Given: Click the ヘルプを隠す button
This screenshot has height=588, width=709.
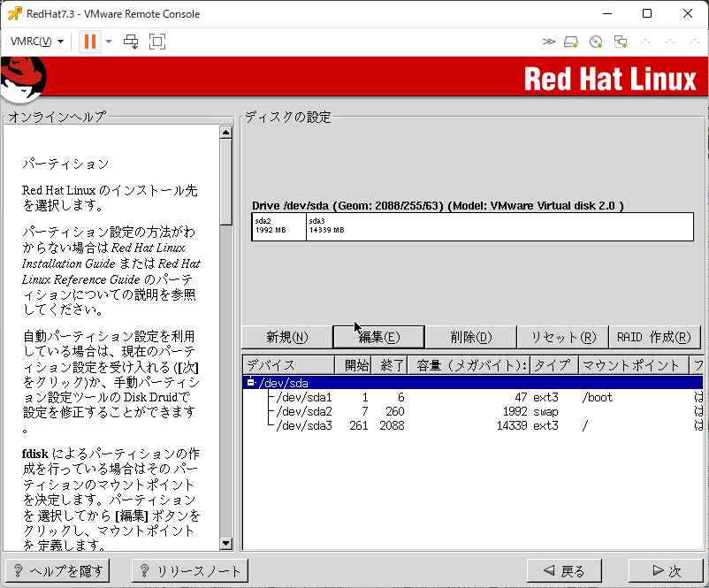Looking at the screenshot, I should (57, 571).
